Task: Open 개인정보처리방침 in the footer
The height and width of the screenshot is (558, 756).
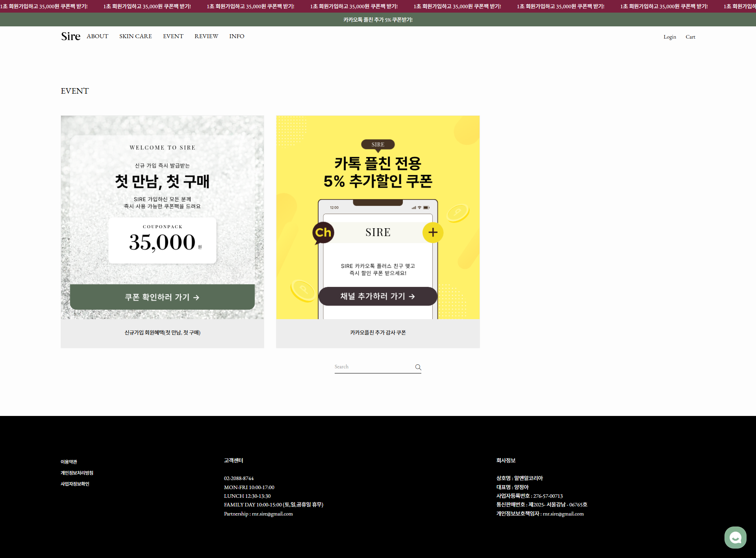Action: coord(77,473)
